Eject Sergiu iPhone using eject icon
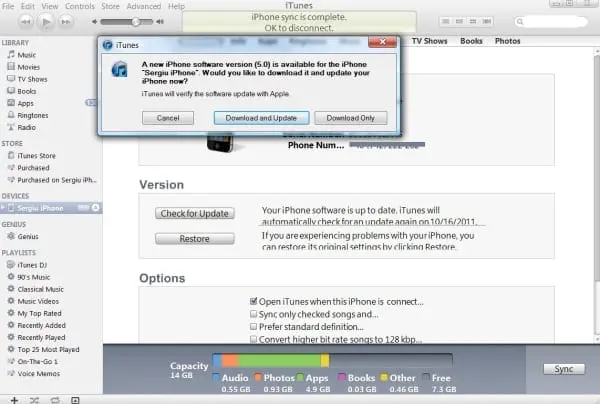The width and height of the screenshot is (600, 404). tap(96, 207)
